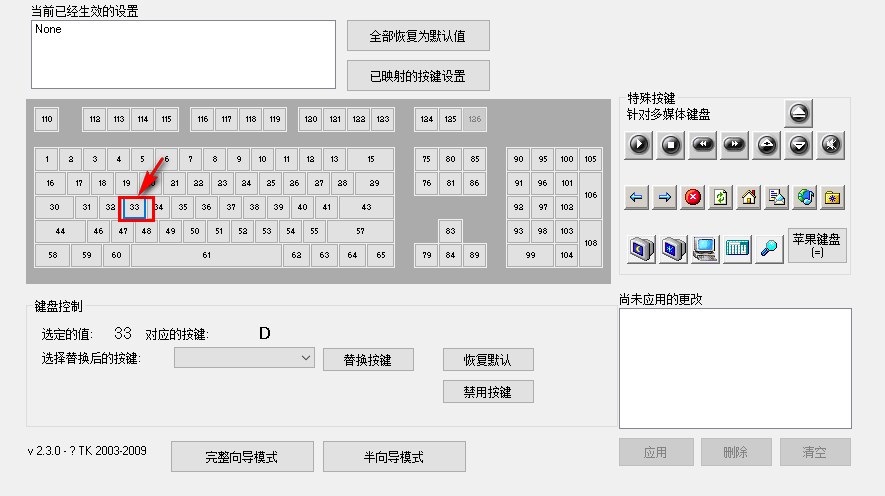Select the browser Refresh page key
This screenshot has height=496, width=885.
pos(721,197)
